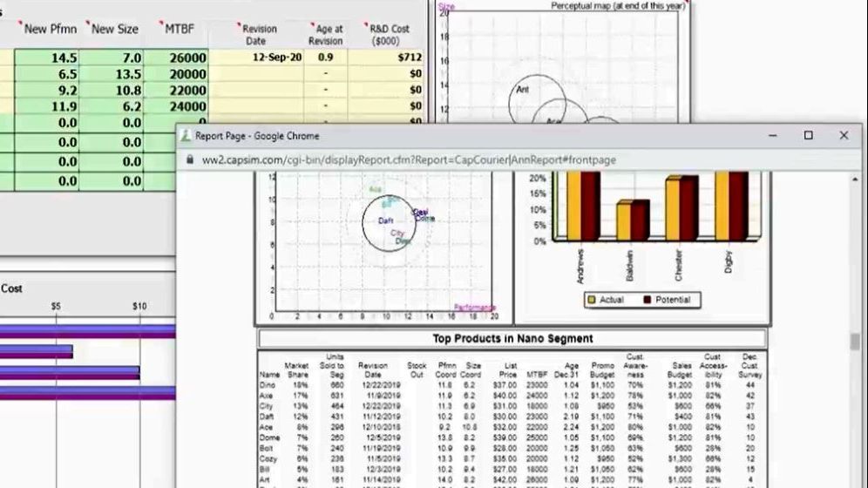The width and height of the screenshot is (868, 488).
Task: Click the report scrollbar up arrow
Action: coord(855,180)
